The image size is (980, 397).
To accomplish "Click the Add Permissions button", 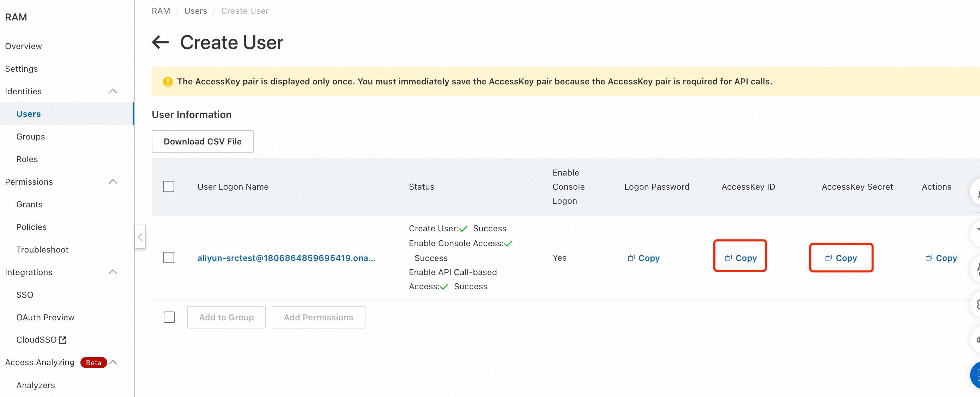I will (319, 317).
